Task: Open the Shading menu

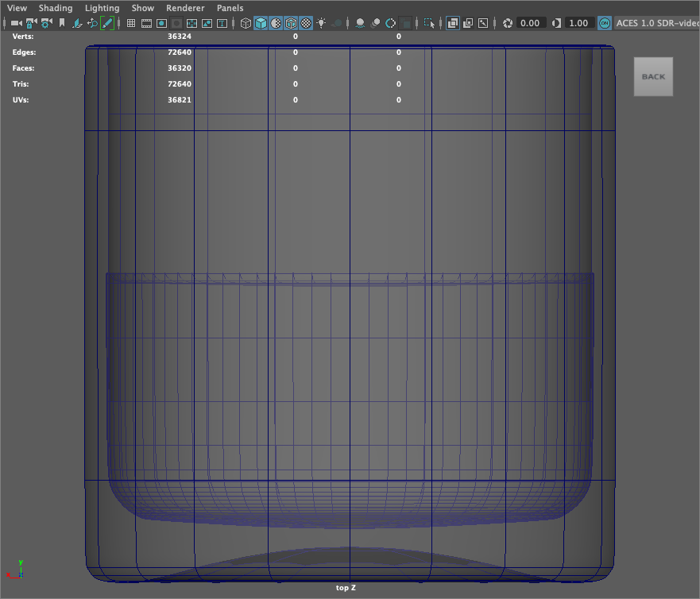Action: (56, 8)
